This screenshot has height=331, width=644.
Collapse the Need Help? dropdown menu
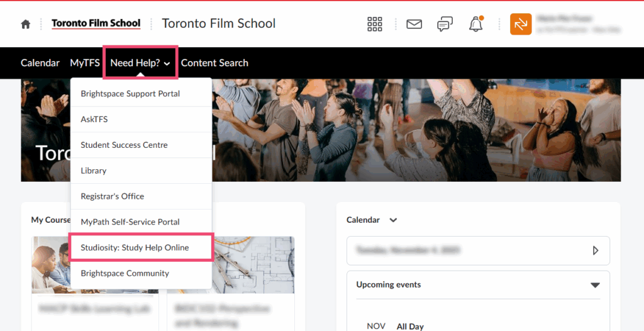(x=140, y=63)
